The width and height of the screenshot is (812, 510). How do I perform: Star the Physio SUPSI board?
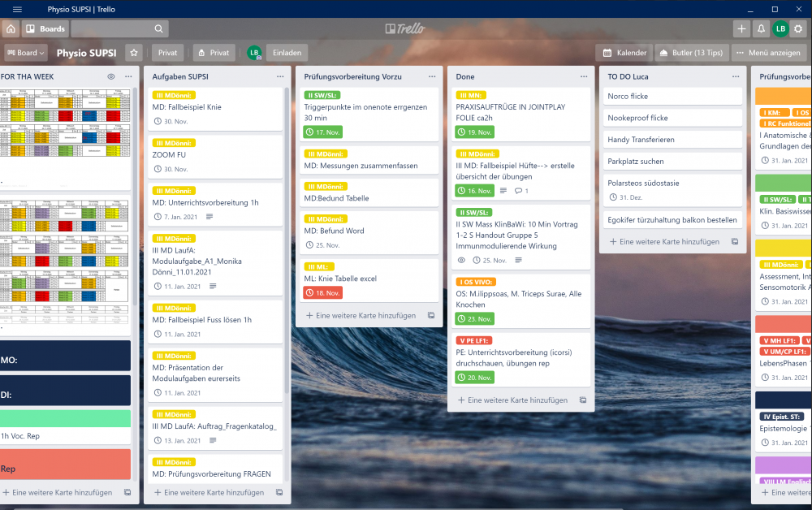click(134, 52)
